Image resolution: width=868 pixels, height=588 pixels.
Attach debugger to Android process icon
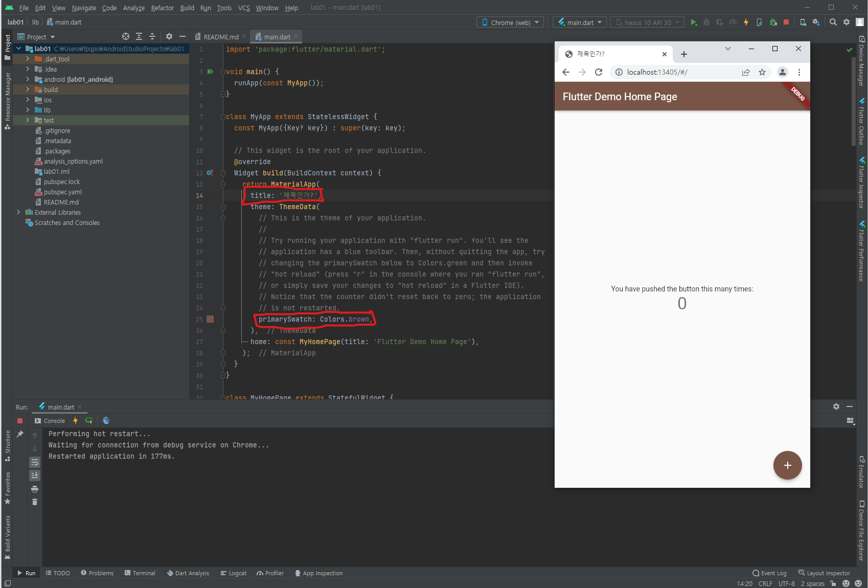(773, 22)
